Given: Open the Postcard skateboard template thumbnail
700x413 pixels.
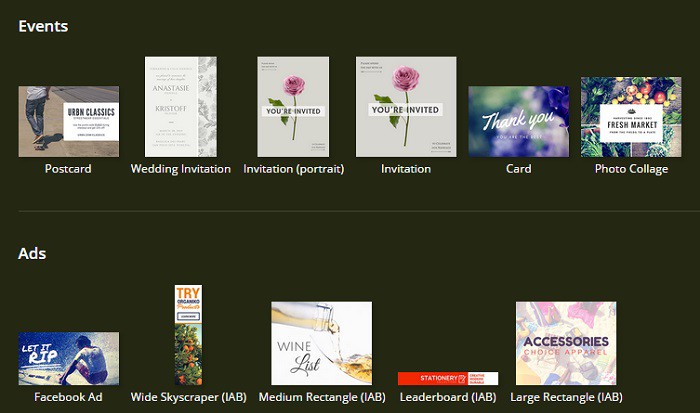Looking at the screenshot, I should point(68,121).
